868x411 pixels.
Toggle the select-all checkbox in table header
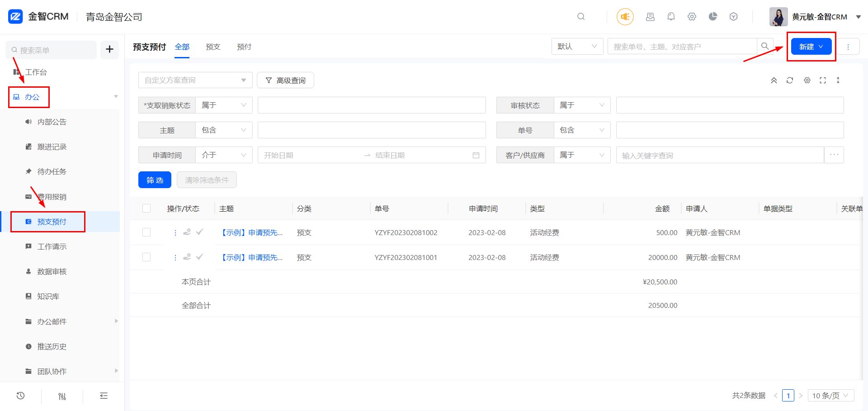(x=146, y=208)
